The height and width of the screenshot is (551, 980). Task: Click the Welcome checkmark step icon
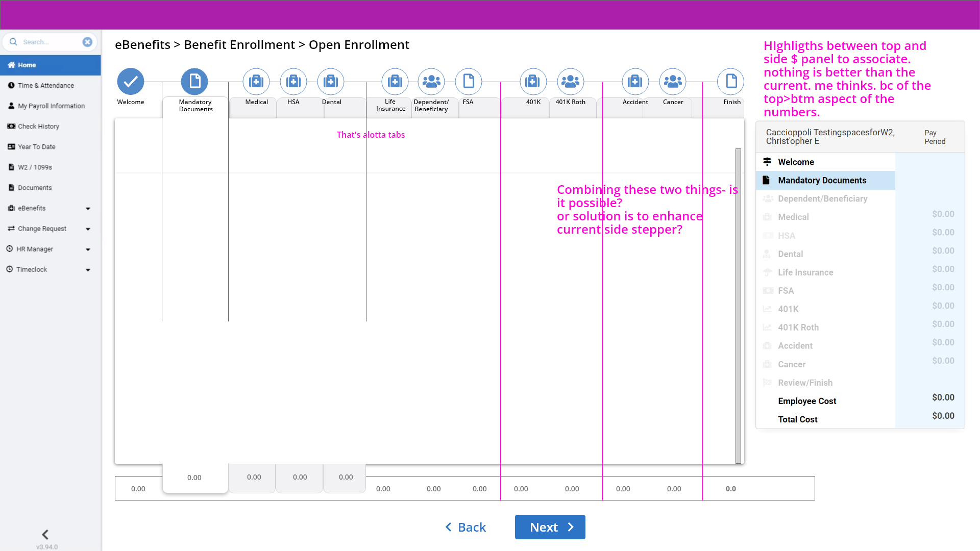tap(131, 81)
